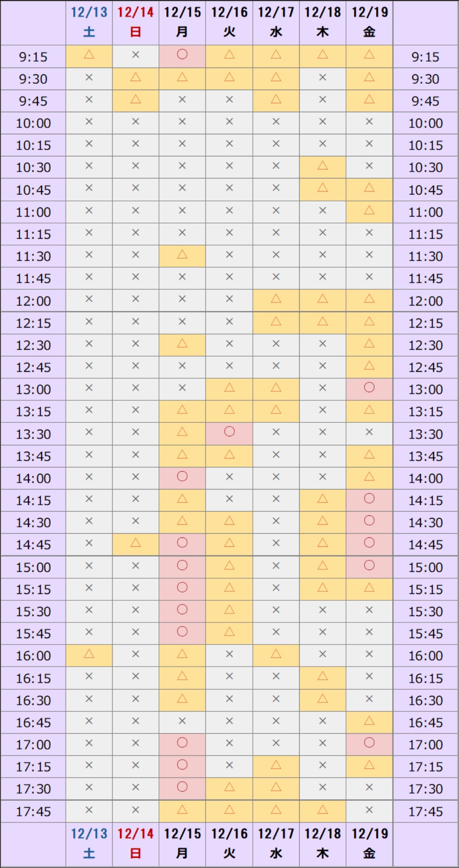Select the circle at 17:00 on 12/19
459x868 pixels.
coord(369,743)
